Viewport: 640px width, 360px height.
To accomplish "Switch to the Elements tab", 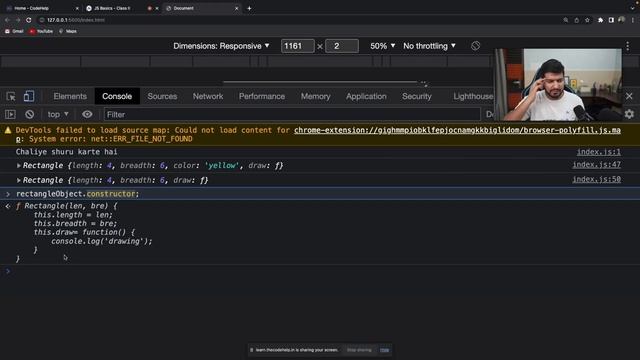I will [x=70, y=96].
